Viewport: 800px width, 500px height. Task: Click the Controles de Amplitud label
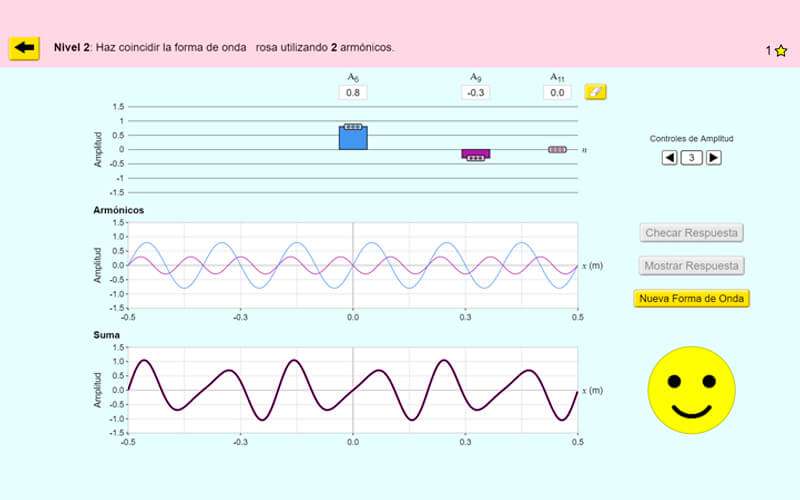tap(691, 139)
